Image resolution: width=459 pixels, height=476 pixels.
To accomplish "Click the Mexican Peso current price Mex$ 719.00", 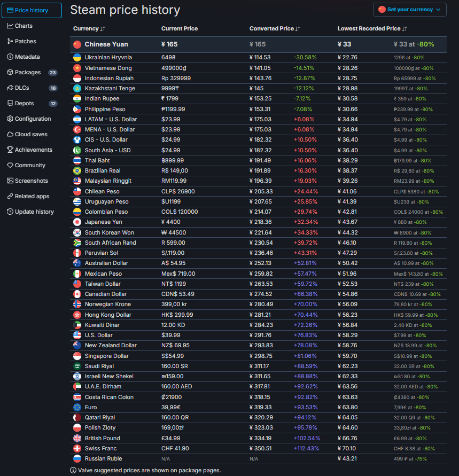I will pyautogui.click(x=178, y=274).
